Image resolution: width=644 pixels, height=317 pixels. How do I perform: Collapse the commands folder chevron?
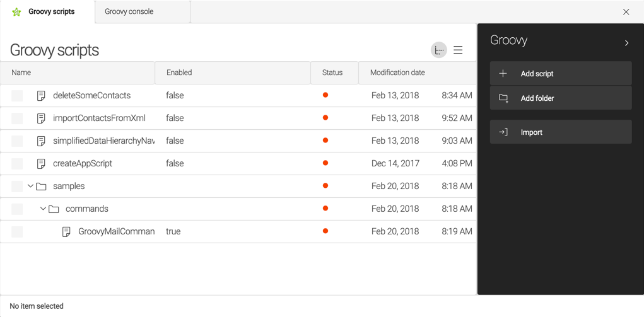tap(43, 209)
